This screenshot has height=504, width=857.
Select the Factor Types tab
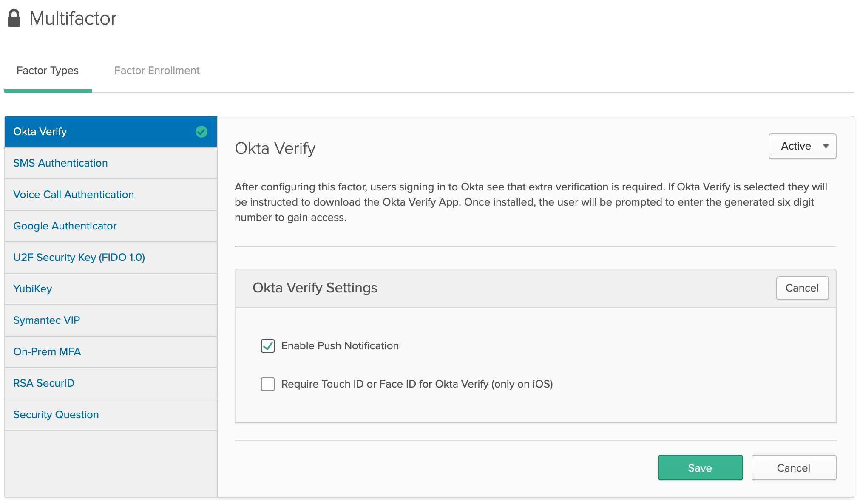coord(48,71)
